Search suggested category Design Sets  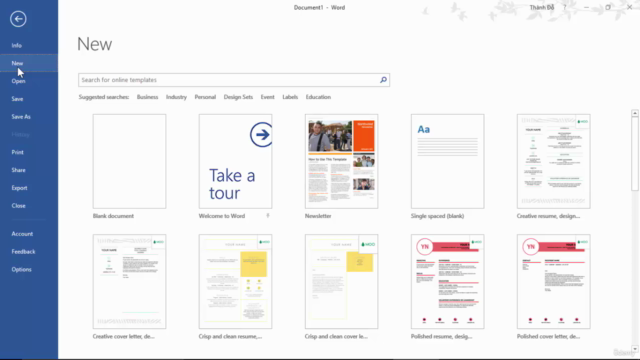click(x=238, y=97)
